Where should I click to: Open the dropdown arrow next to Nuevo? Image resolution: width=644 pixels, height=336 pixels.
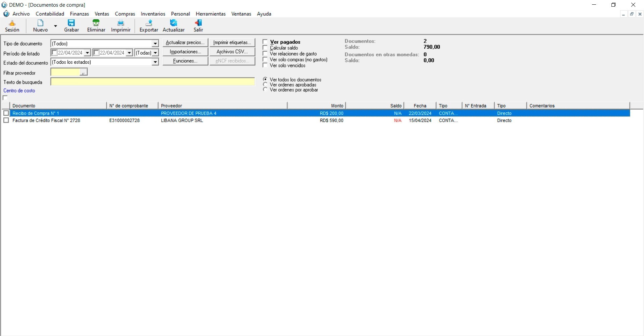56,26
